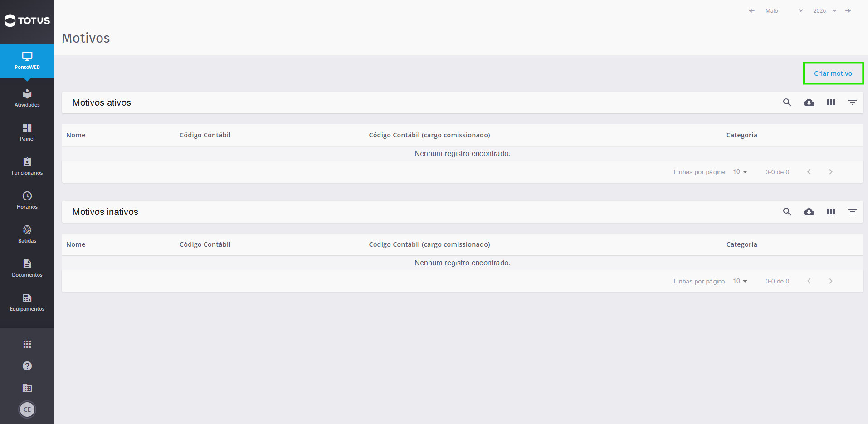The image size is (868, 424).
Task: Go to previous page of Motivos inativos
Action: [x=809, y=281]
